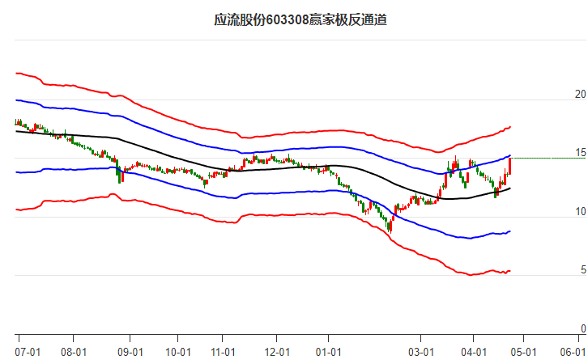This screenshot has width=588, height=364.
Task: Click the 03-01 date axis label
Action: click(x=420, y=352)
